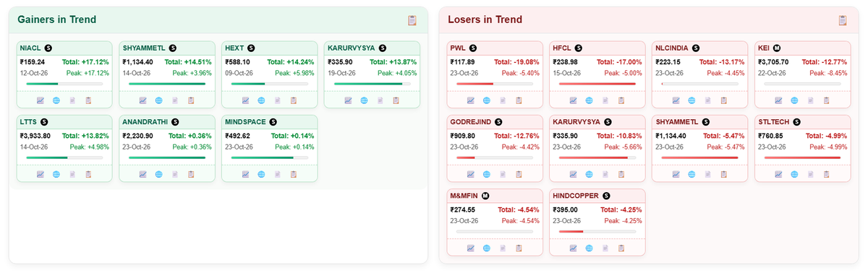
Task: Open the chart icon on the STLTECH card
Action: click(779, 174)
